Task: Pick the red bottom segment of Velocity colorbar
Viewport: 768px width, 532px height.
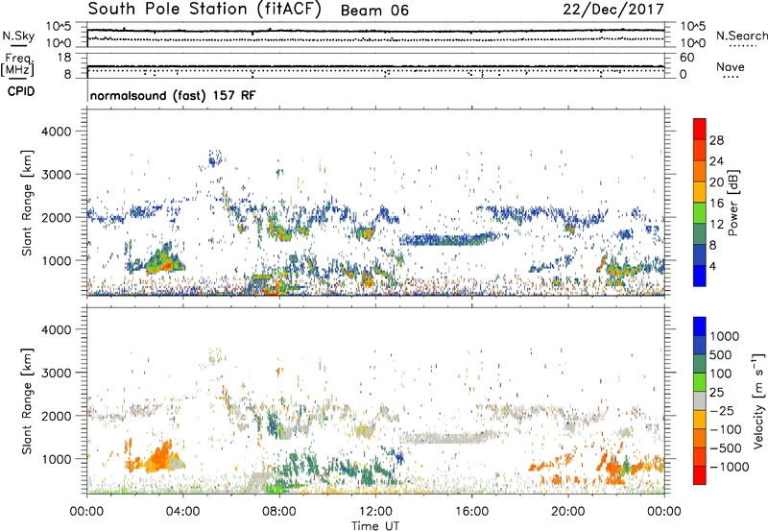Action: 700,475
